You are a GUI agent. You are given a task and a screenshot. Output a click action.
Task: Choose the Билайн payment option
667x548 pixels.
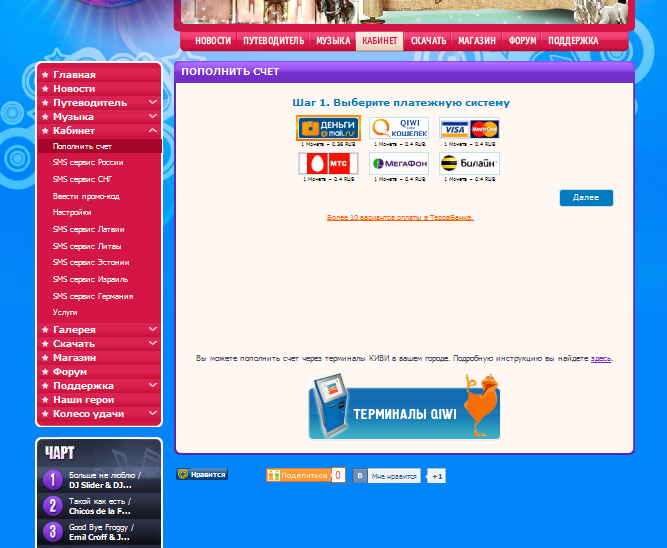pyautogui.click(x=470, y=163)
